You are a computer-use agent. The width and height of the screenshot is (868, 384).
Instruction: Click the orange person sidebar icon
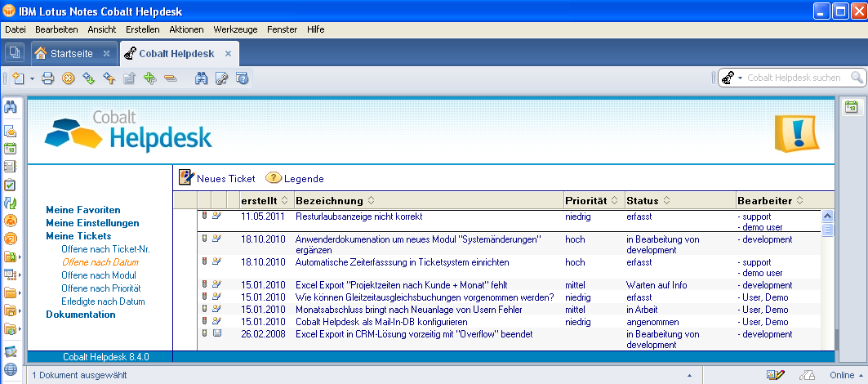[11, 221]
